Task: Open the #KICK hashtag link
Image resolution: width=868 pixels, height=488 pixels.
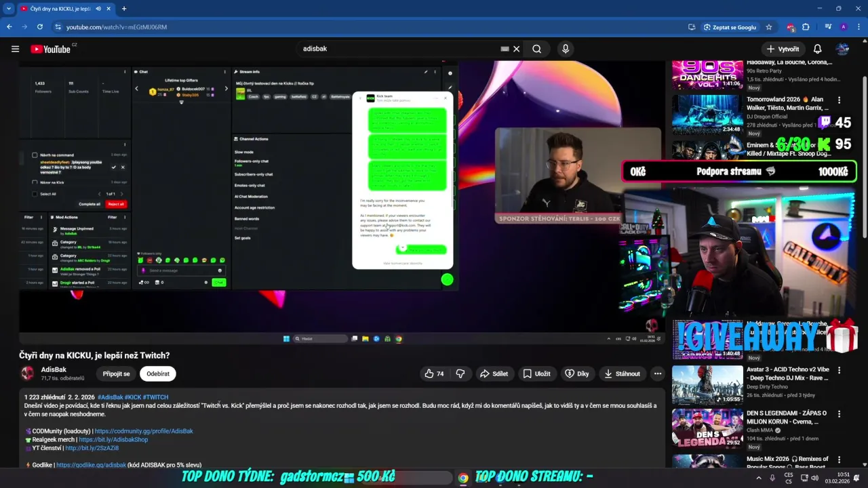Action: click(x=133, y=397)
